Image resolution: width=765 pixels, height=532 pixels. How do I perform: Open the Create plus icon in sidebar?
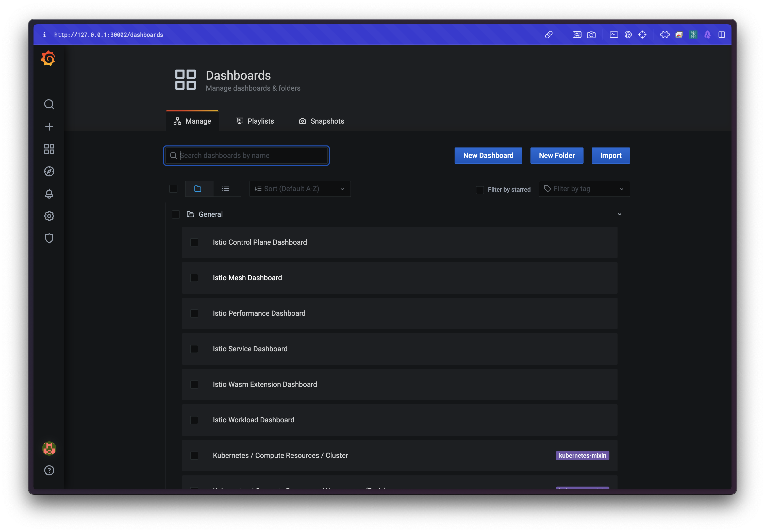49,127
